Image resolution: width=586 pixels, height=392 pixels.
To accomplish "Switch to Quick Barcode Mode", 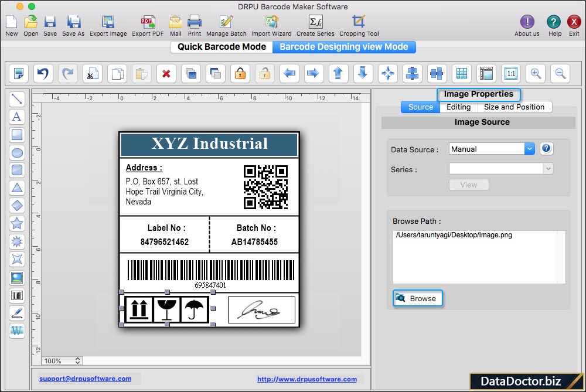I will coord(222,47).
